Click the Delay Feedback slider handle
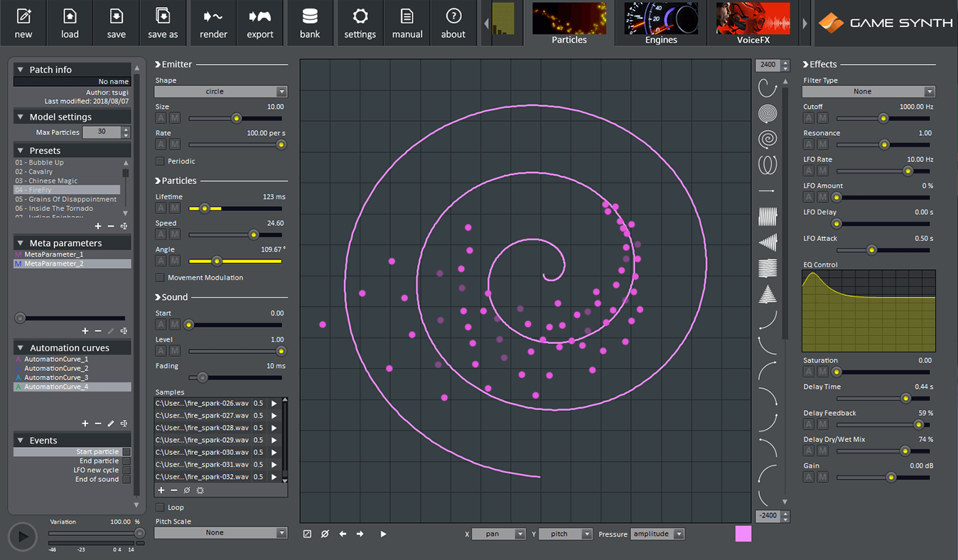Image resolution: width=958 pixels, height=560 pixels. [918, 425]
